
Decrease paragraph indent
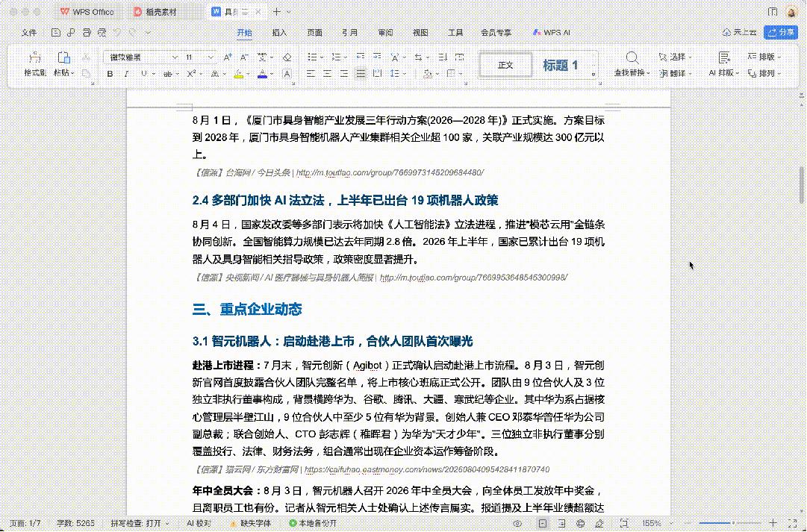[x=361, y=57]
